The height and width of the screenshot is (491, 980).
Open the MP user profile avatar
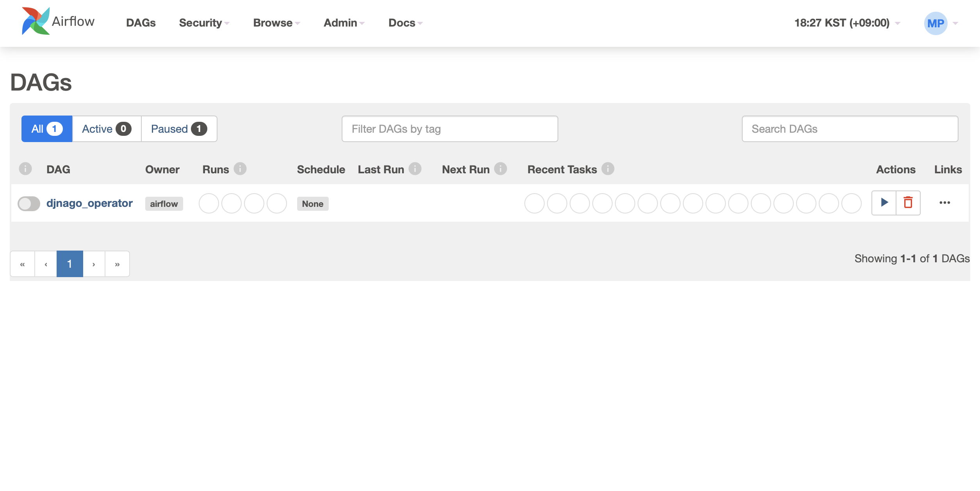coord(936,23)
